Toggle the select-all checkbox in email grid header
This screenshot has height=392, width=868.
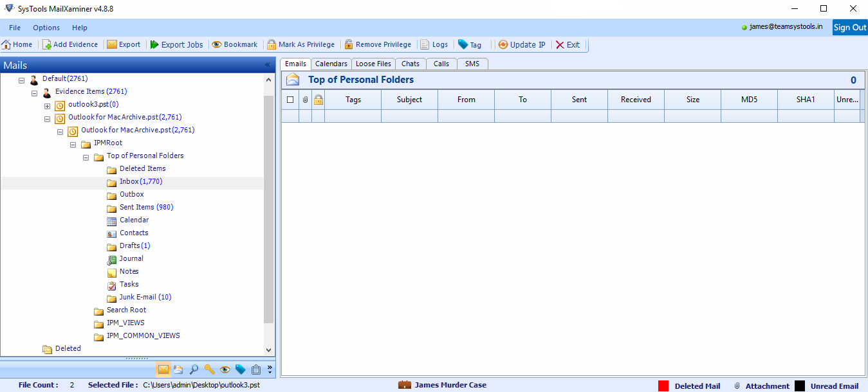tap(290, 100)
